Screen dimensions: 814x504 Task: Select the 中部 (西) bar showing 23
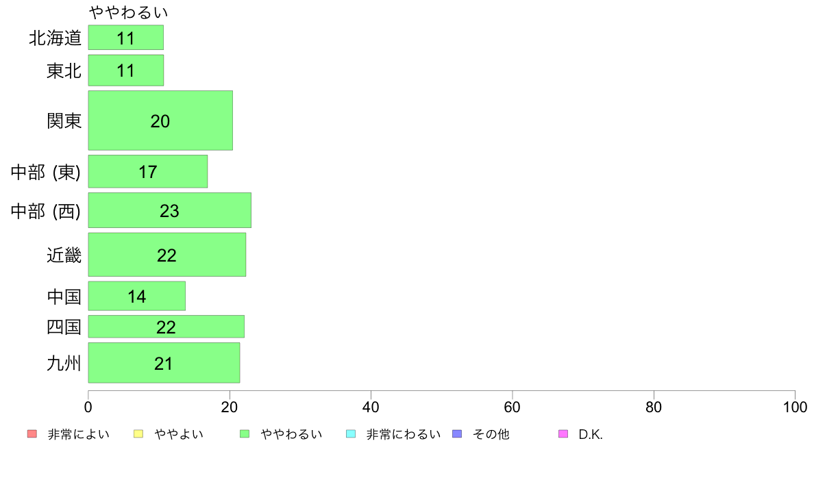[170, 210]
